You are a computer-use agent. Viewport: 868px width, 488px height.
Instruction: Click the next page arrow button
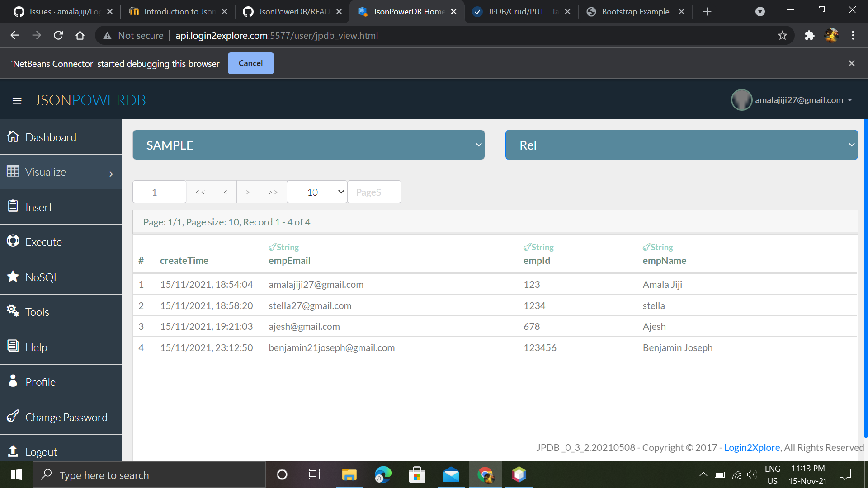(247, 192)
